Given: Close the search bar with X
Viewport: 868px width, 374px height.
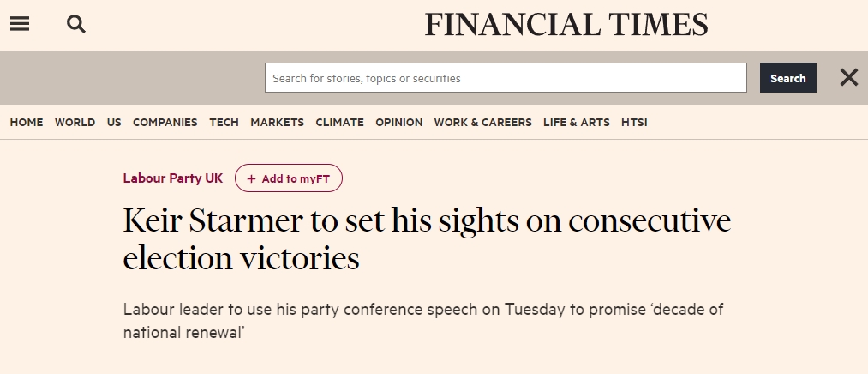Looking at the screenshot, I should [848, 78].
